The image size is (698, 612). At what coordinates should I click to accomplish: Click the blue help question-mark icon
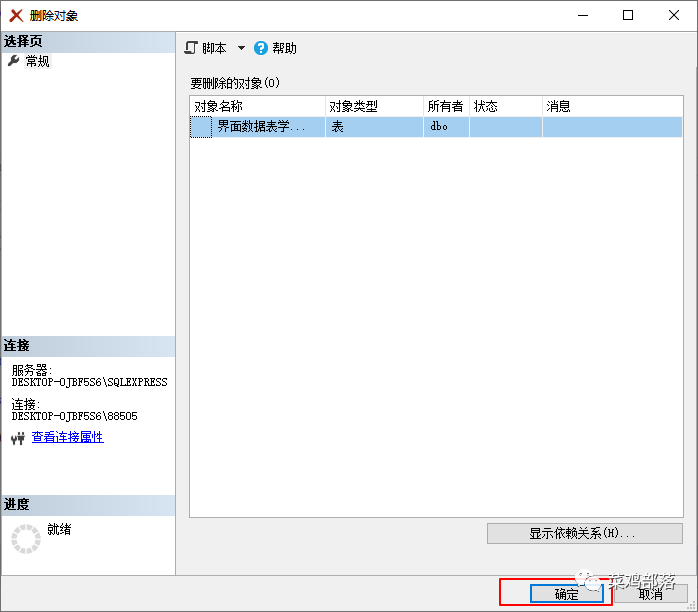point(261,48)
